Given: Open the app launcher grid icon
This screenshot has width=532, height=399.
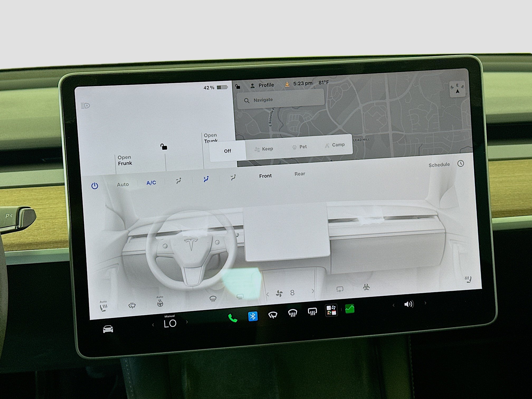Looking at the screenshot, I should [331, 310].
